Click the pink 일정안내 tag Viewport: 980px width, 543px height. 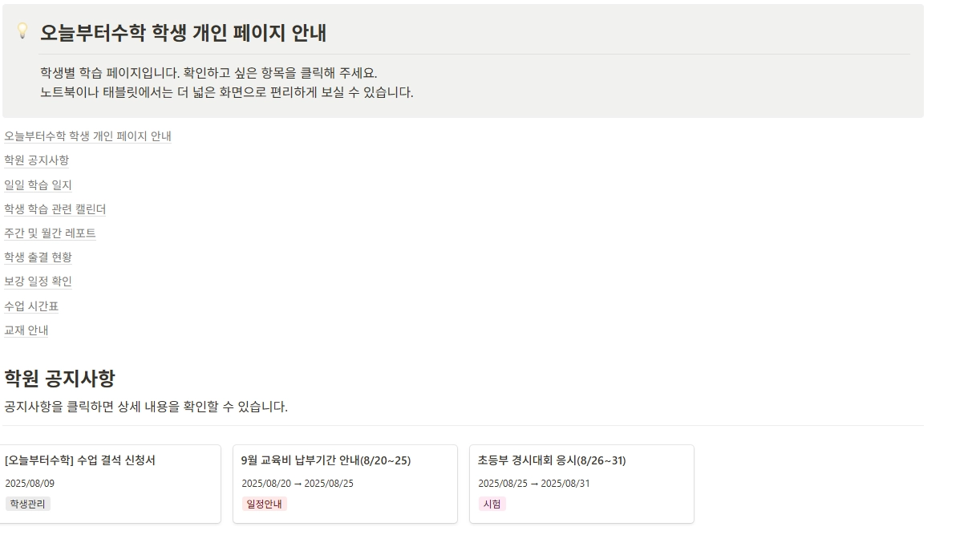click(x=264, y=505)
